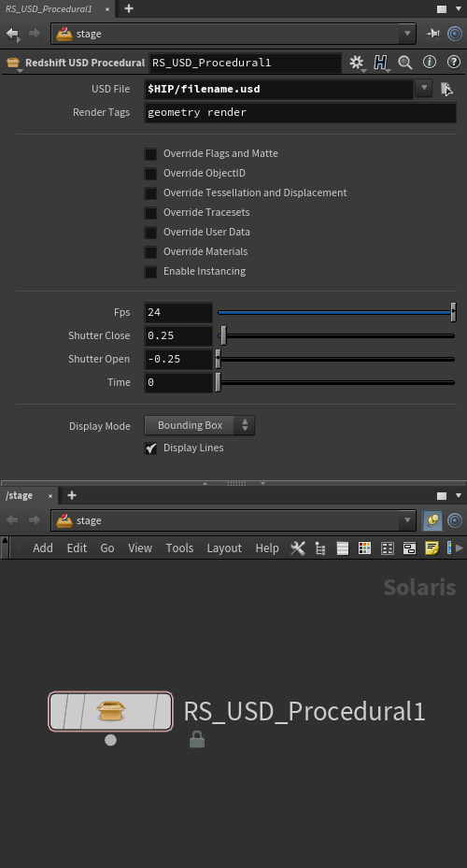
Task: Toggle the network tree view icon
Action: (x=320, y=548)
